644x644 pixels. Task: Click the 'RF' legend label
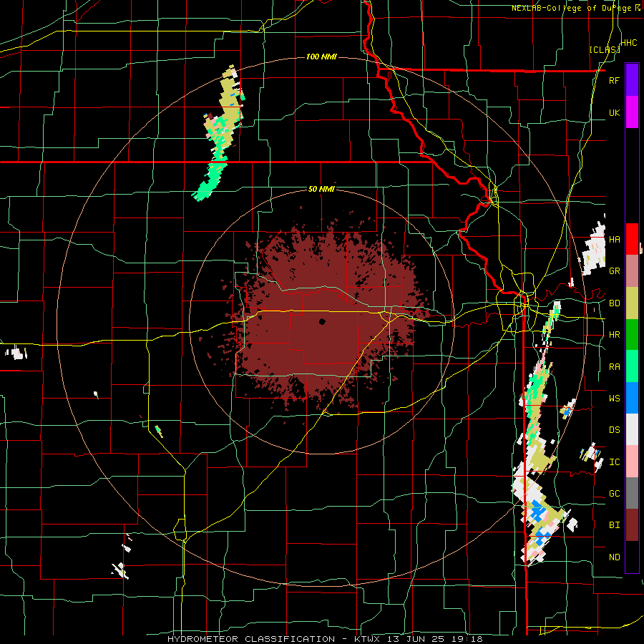(x=614, y=80)
